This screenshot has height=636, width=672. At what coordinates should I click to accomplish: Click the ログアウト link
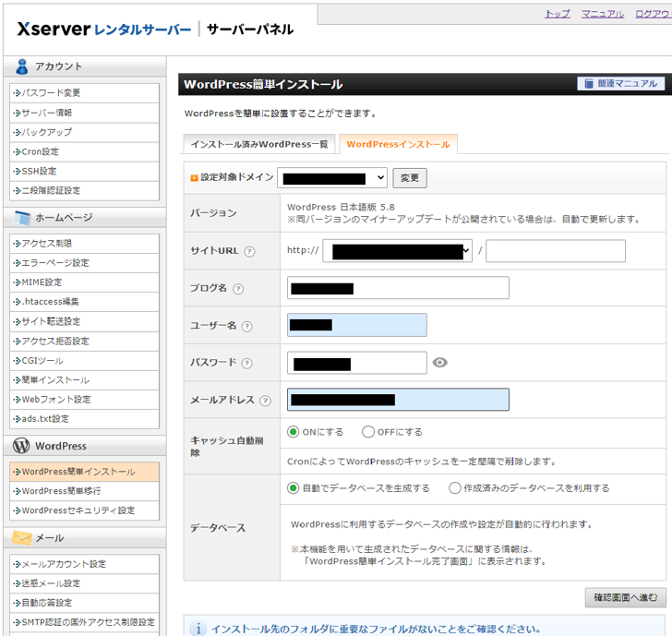pos(654,14)
